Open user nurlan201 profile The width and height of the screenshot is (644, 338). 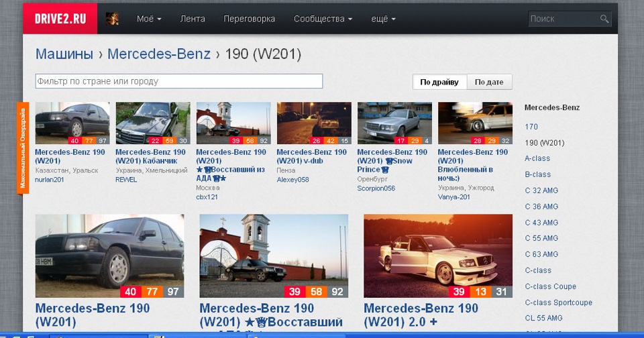coord(49,180)
